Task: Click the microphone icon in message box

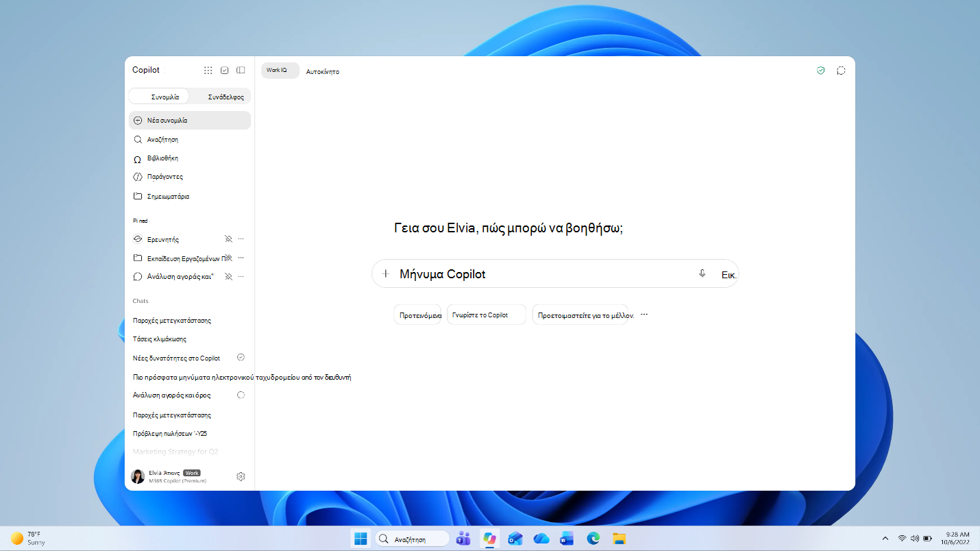Action: [x=702, y=273]
